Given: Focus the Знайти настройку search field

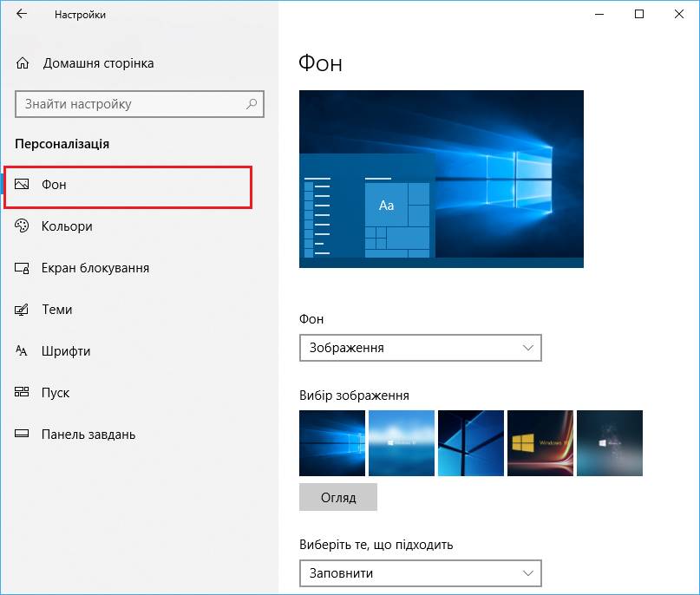Looking at the screenshot, I should coord(140,104).
